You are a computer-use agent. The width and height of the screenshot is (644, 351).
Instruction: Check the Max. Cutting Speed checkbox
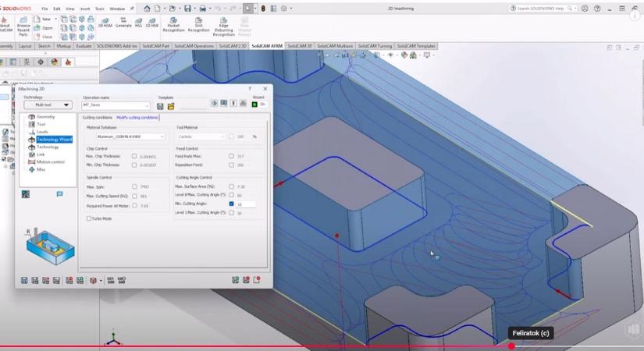point(134,197)
